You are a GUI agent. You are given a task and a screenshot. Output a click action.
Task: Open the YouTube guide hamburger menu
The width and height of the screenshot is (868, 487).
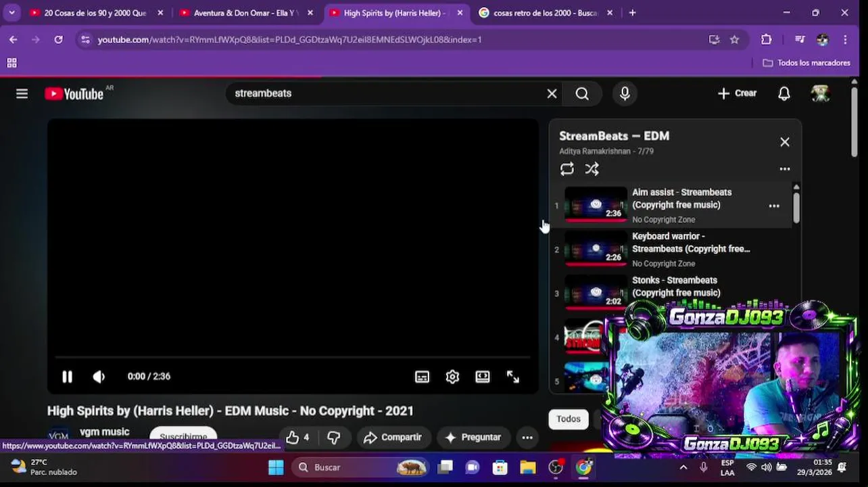(x=22, y=94)
